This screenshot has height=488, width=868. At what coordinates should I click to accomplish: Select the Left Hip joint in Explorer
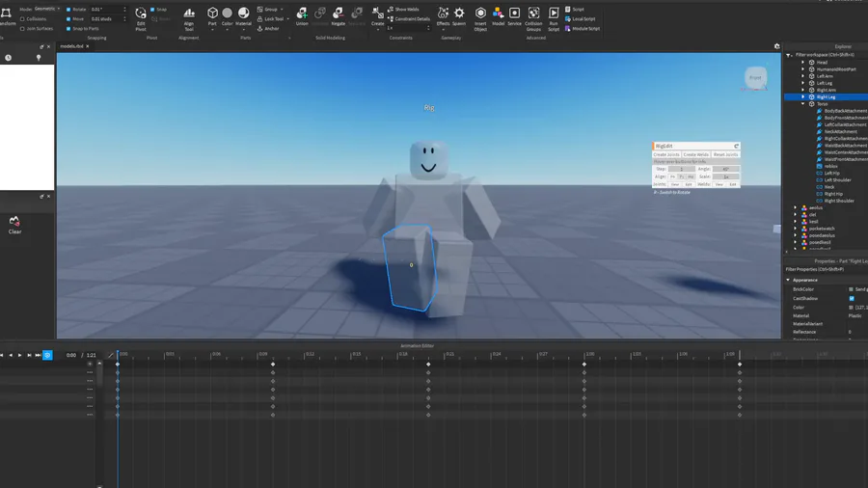click(831, 174)
